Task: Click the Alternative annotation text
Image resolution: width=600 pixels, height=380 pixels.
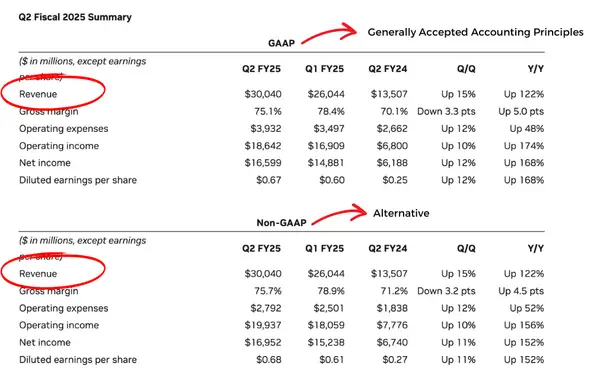Action: click(401, 213)
